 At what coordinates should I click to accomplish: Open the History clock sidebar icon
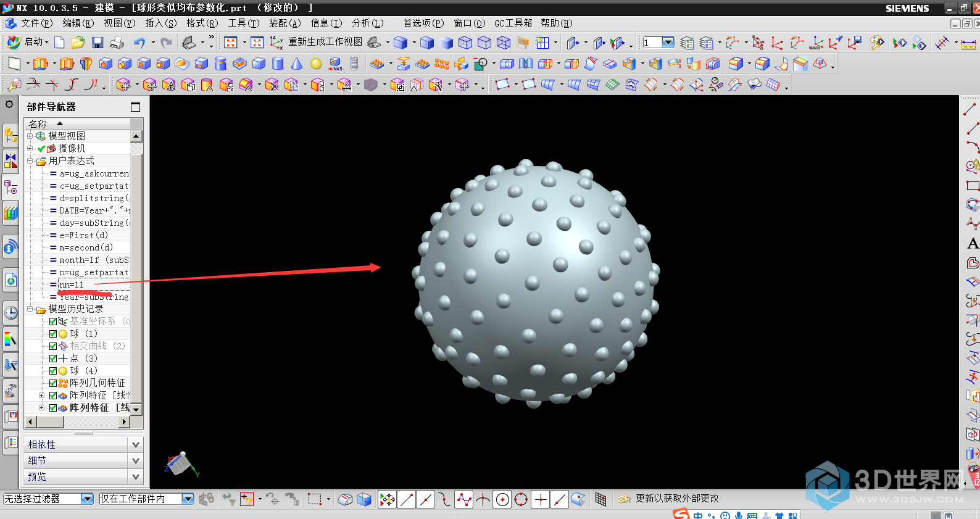(10, 312)
